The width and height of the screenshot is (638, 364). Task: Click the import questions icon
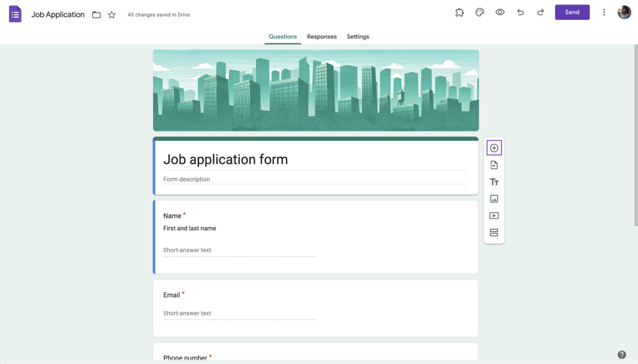click(x=494, y=165)
